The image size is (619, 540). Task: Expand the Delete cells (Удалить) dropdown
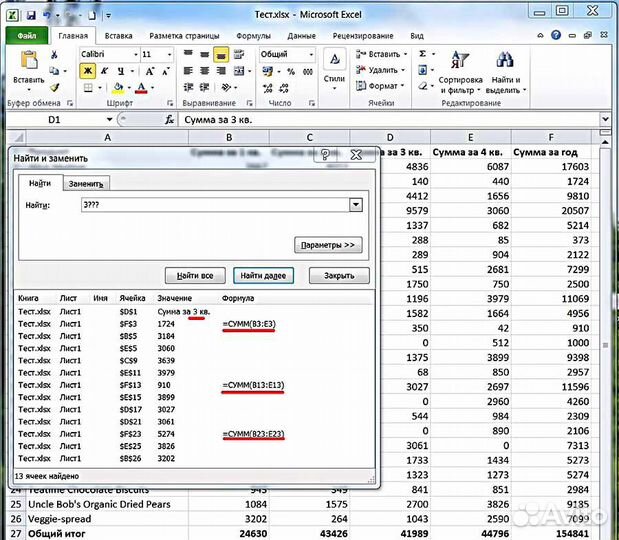pyautogui.click(x=403, y=70)
